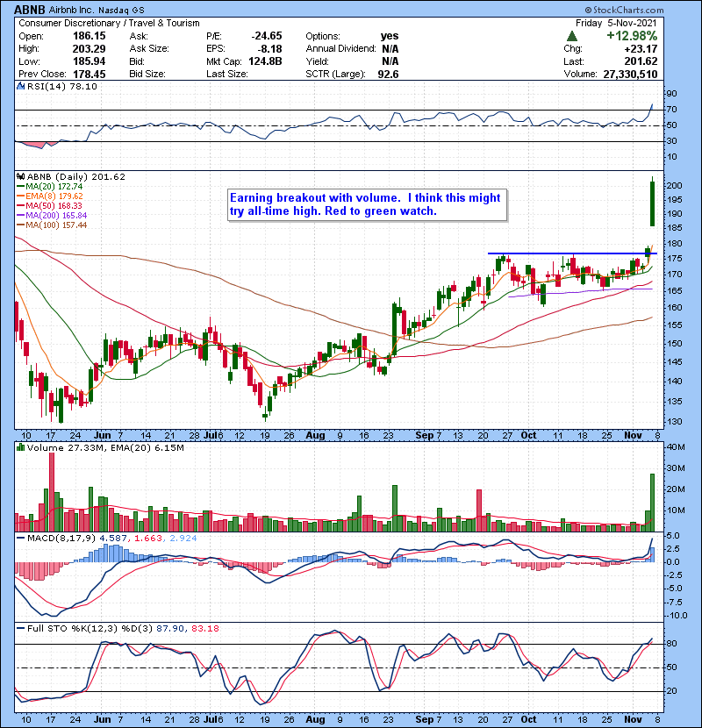This screenshot has width=702, height=728.
Task: Click the blue horizontal resistance line near 177
Action: point(572,253)
